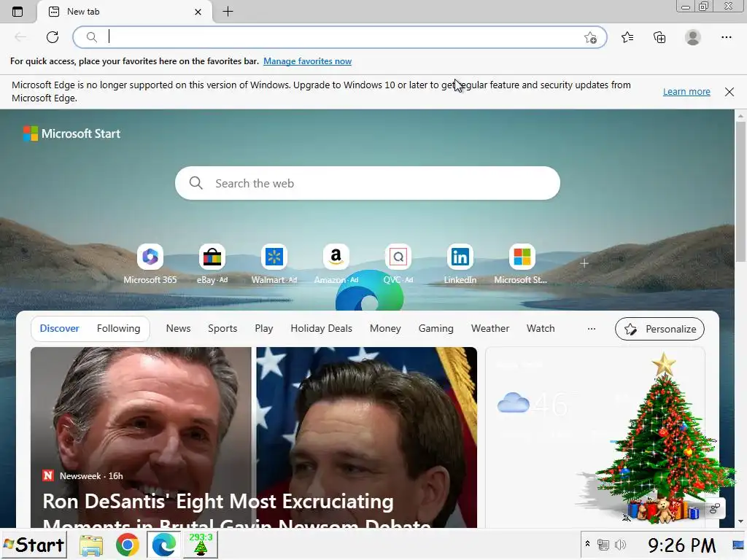The image size is (747, 560).
Task: Open the Gaming category
Action: pos(436,329)
